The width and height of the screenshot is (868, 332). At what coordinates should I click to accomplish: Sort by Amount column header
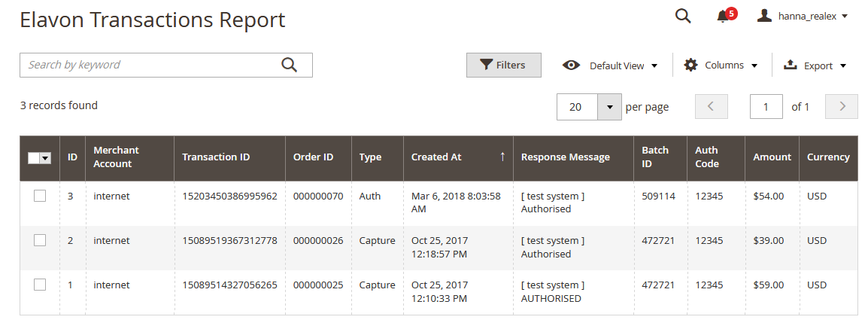click(772, 157)
